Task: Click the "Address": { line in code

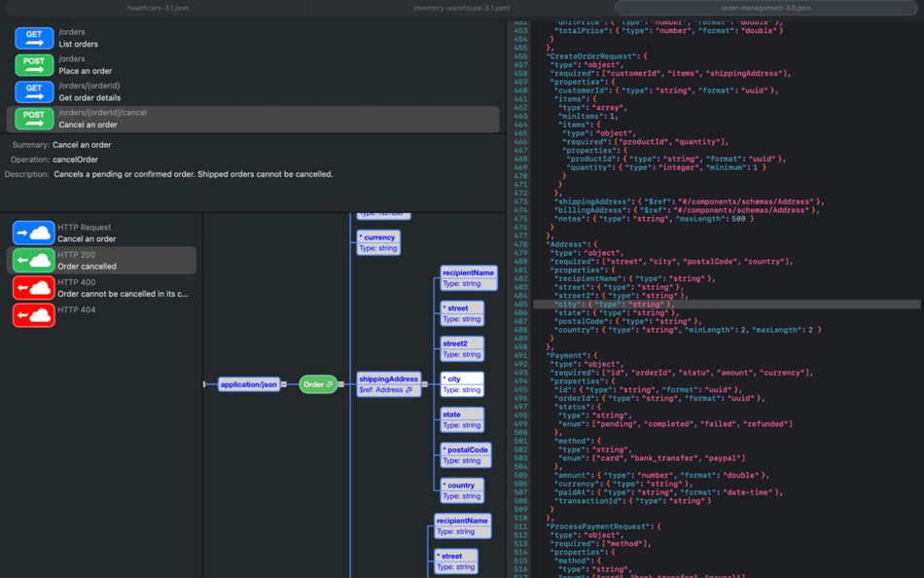Action: 572,244
